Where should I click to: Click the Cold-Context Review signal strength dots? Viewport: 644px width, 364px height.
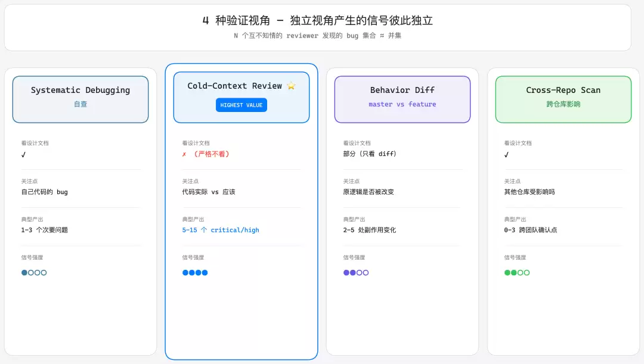[195, 272]
